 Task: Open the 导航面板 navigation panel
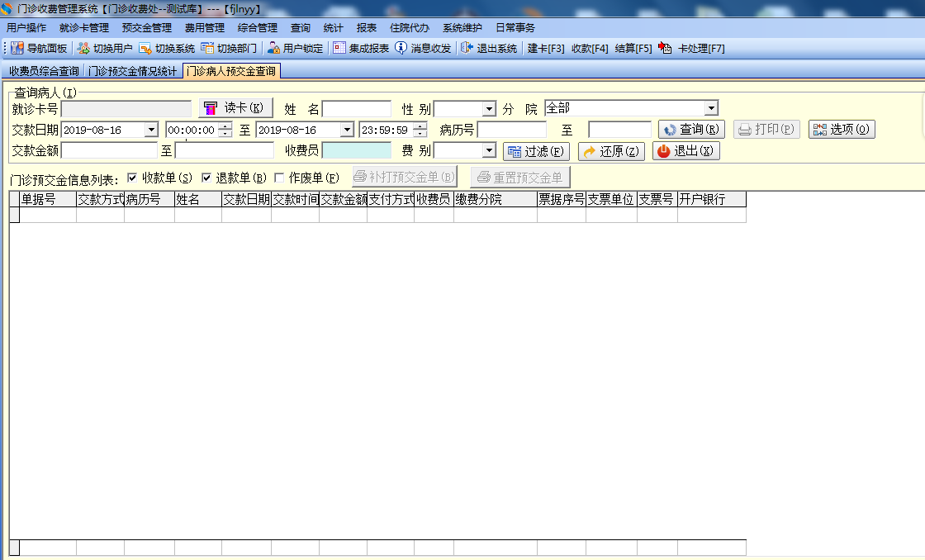pos(39,49)
